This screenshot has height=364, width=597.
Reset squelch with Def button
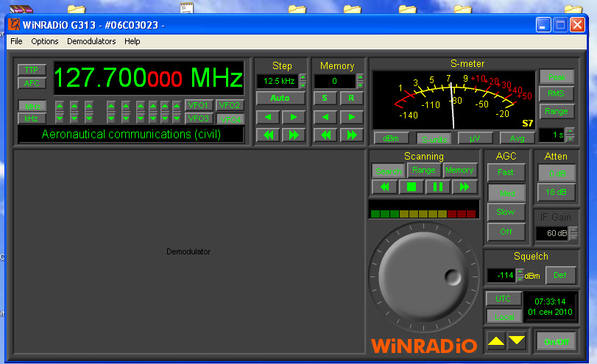pos(560,275)
